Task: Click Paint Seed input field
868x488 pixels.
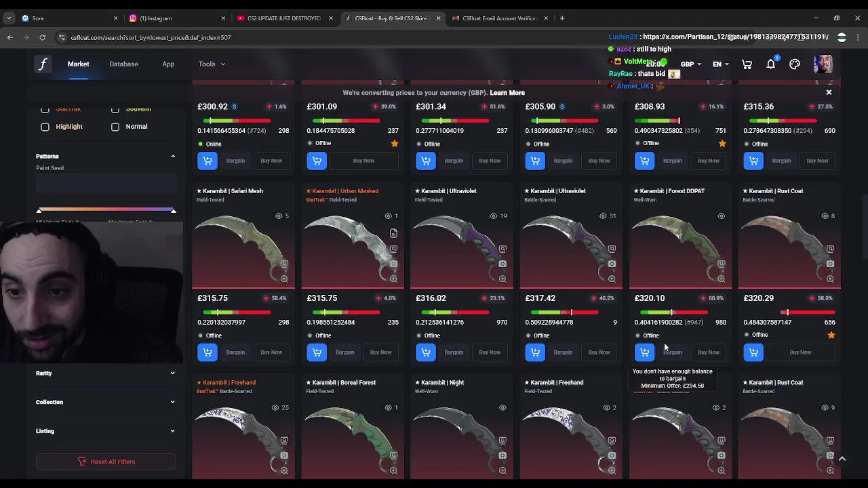Action: click(106, 183)
